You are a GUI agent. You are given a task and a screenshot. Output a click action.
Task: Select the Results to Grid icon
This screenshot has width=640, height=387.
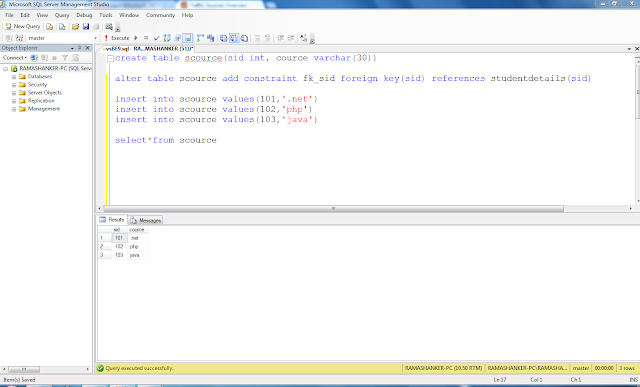click(234, 38)
